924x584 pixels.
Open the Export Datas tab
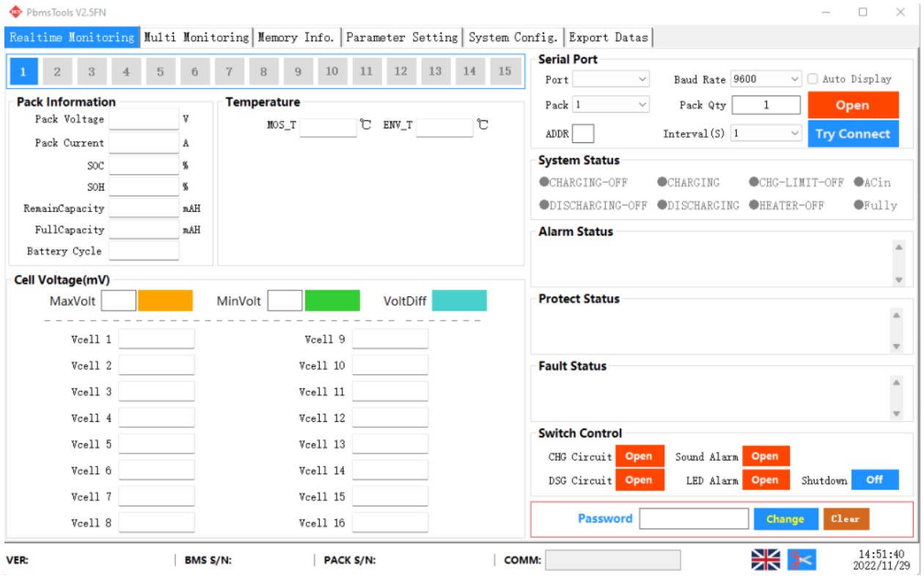609,37
